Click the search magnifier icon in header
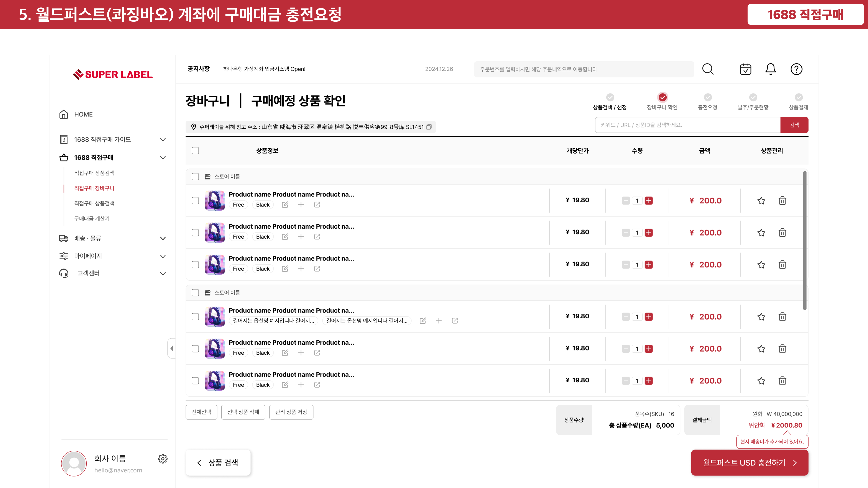This screenshot has width=868, height=488. pos(708,69)
